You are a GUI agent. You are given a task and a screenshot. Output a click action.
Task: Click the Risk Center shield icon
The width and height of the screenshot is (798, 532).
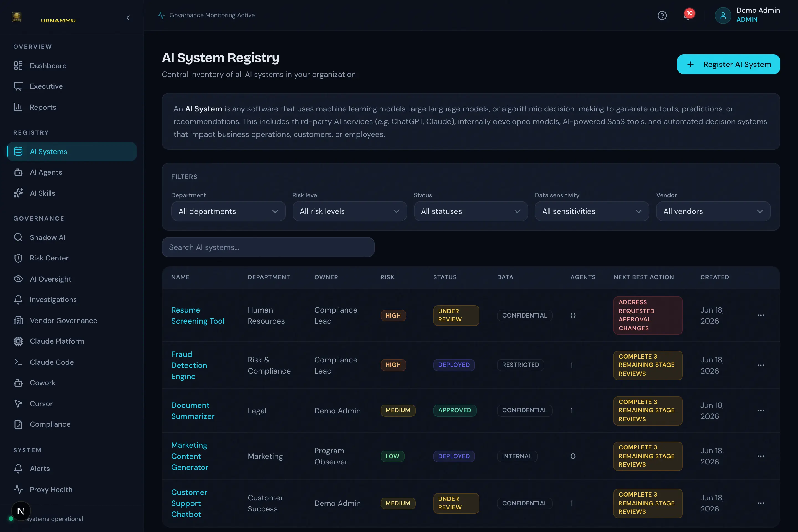point(18,258)
